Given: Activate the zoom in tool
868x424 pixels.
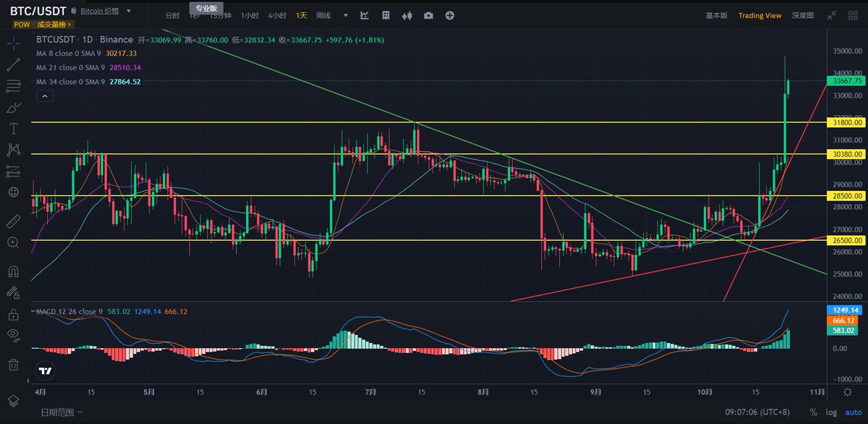Looking at the screenshot, I should pos(13,242).
